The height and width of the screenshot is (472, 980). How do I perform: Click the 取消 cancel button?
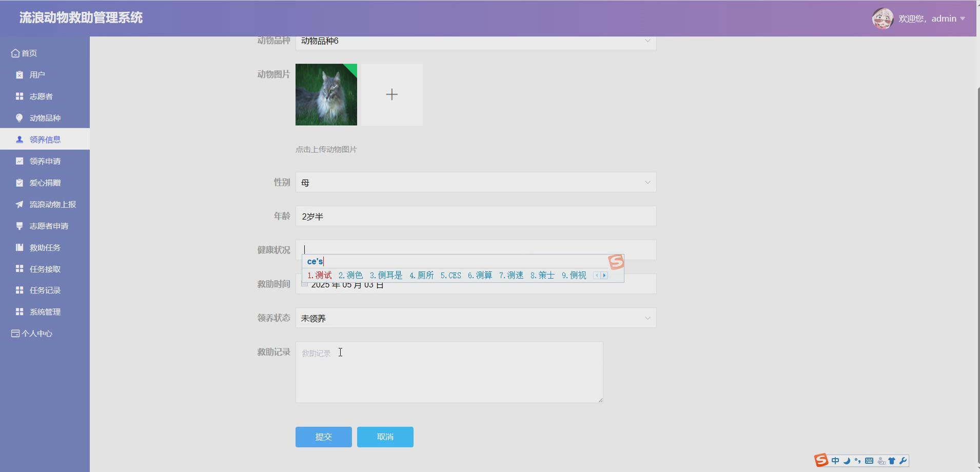coord(385,437)
